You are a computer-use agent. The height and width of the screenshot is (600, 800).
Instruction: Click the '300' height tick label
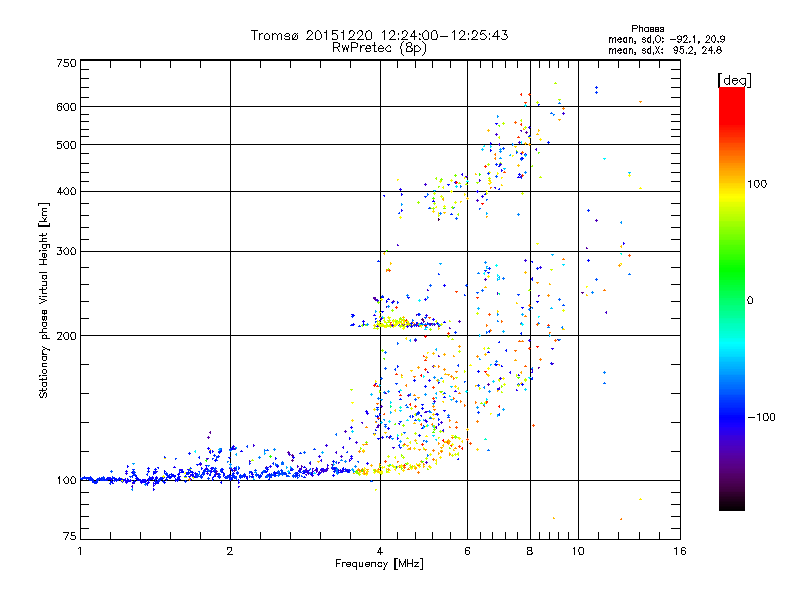(67, 252)
